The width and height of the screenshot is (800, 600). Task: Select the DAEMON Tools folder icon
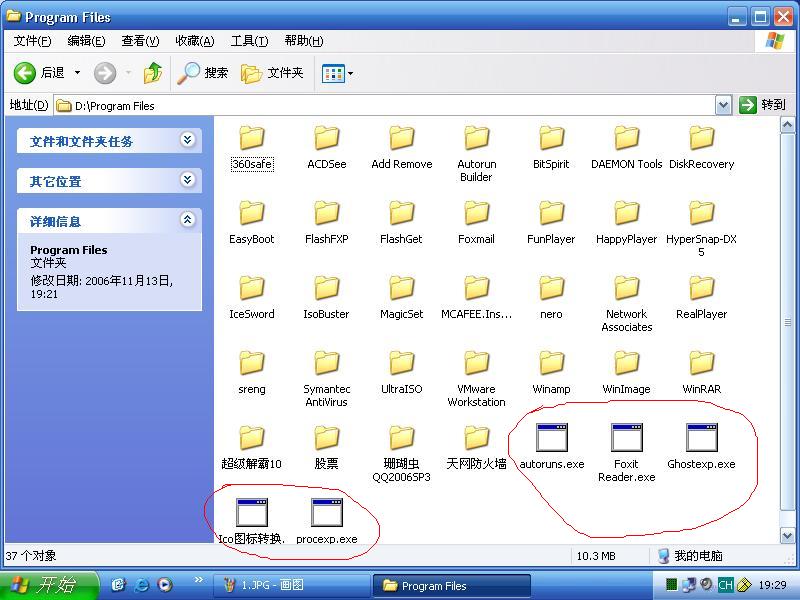(x=626, y=139)
